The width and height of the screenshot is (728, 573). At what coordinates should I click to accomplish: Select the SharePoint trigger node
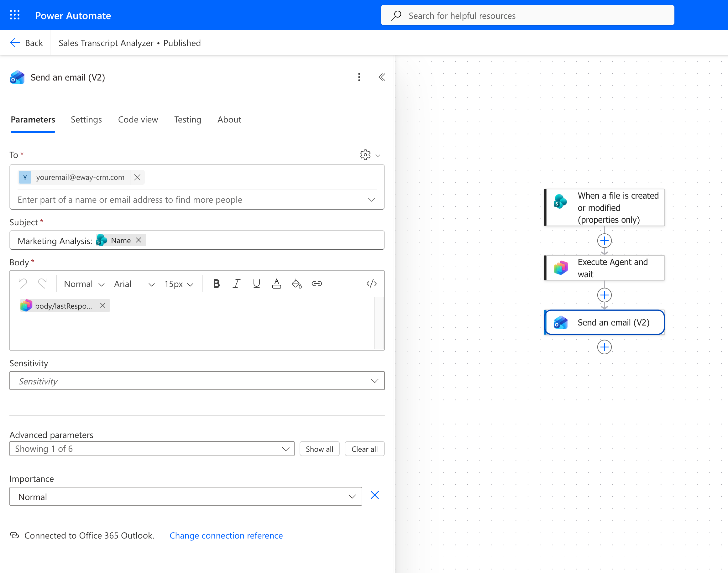605,207
